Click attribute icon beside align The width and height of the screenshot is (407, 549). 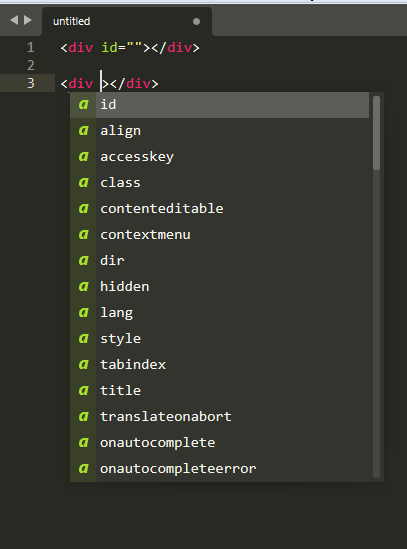pos(83,131)
